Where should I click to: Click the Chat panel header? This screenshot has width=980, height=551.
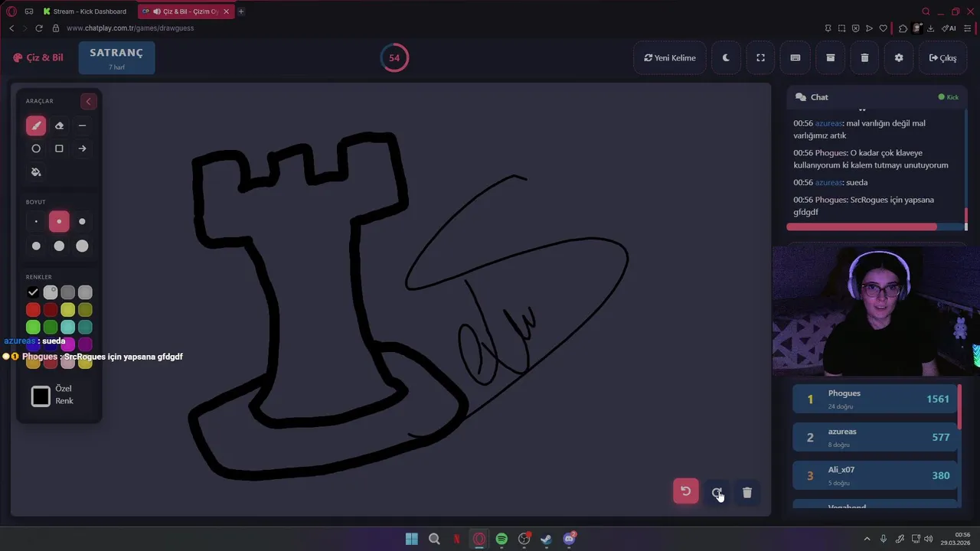(877, 97)
